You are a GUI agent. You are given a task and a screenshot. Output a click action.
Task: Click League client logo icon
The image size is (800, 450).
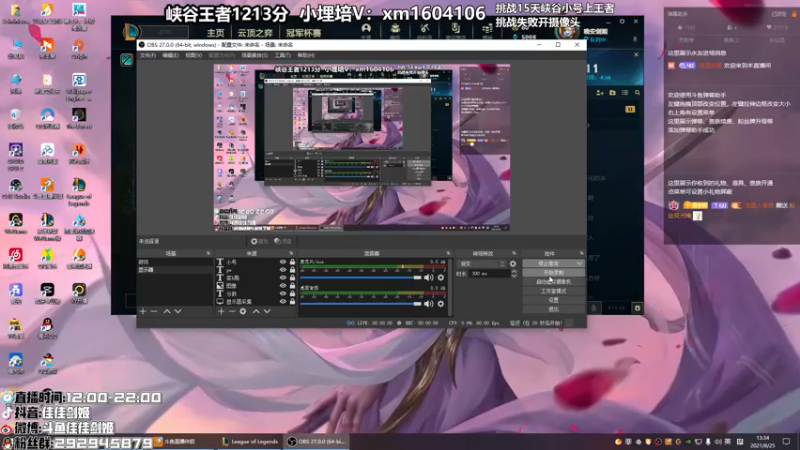[130, 32]
